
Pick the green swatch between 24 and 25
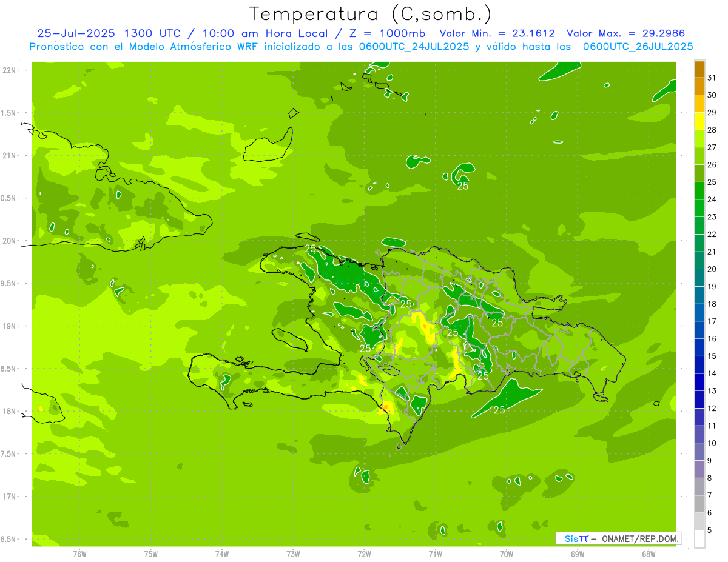click(699, 191)
